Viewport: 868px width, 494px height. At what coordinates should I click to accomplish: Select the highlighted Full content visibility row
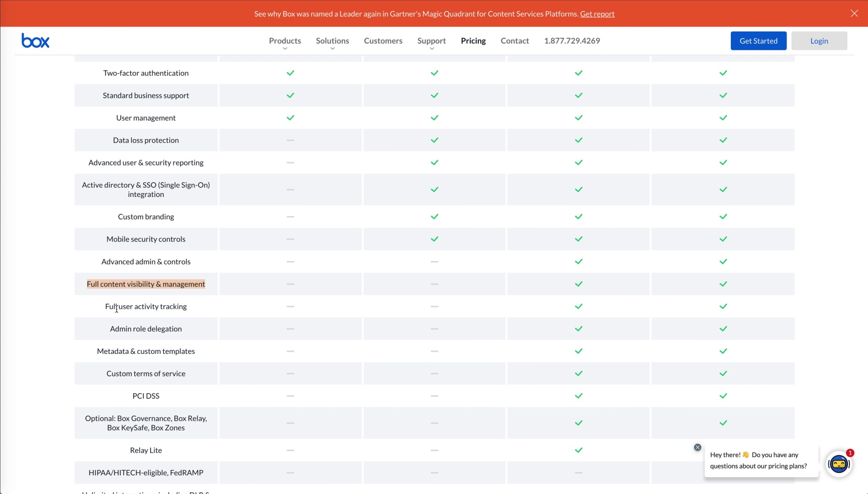click(145, 284)
